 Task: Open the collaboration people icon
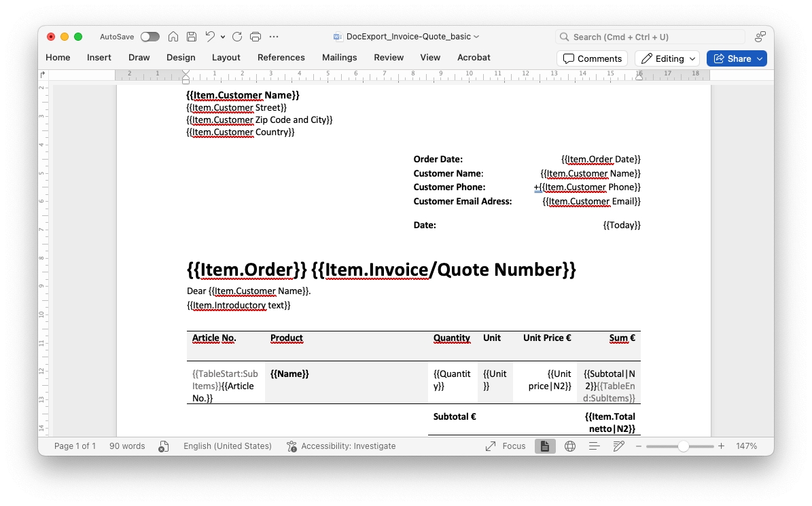tap(760, 37)
